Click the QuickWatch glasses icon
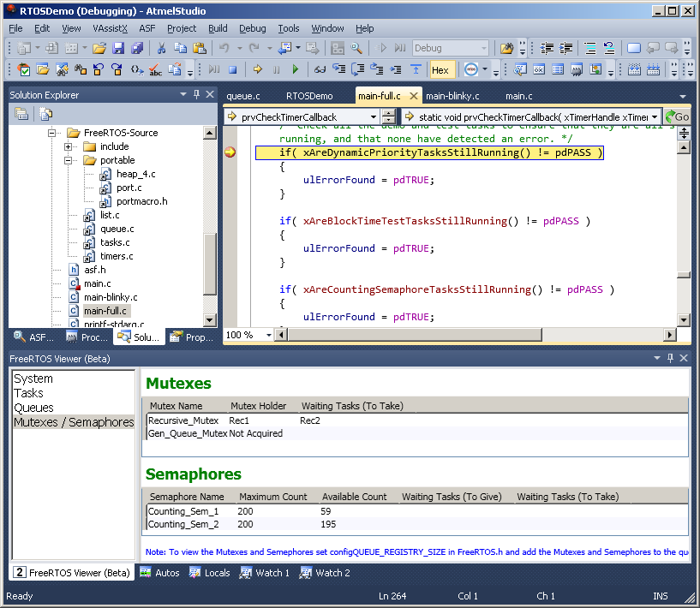The height and width of the screenshot is (608, 700). coord(320,69)
